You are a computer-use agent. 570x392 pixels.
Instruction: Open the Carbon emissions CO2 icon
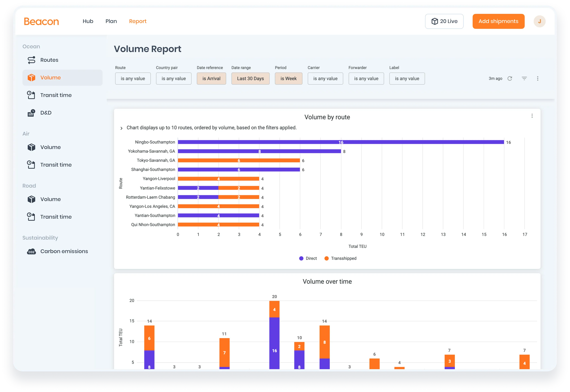31,252
